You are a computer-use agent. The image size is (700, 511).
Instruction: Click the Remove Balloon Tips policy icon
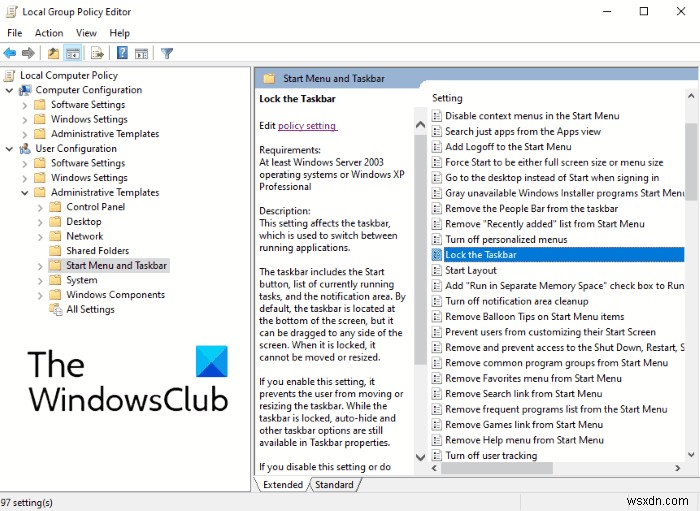437,317
